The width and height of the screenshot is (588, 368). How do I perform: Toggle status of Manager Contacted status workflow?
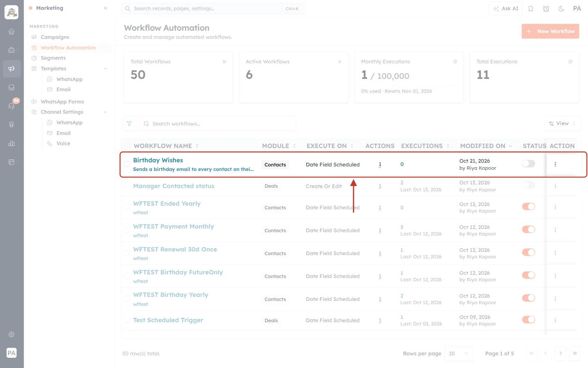pos(528,185)
